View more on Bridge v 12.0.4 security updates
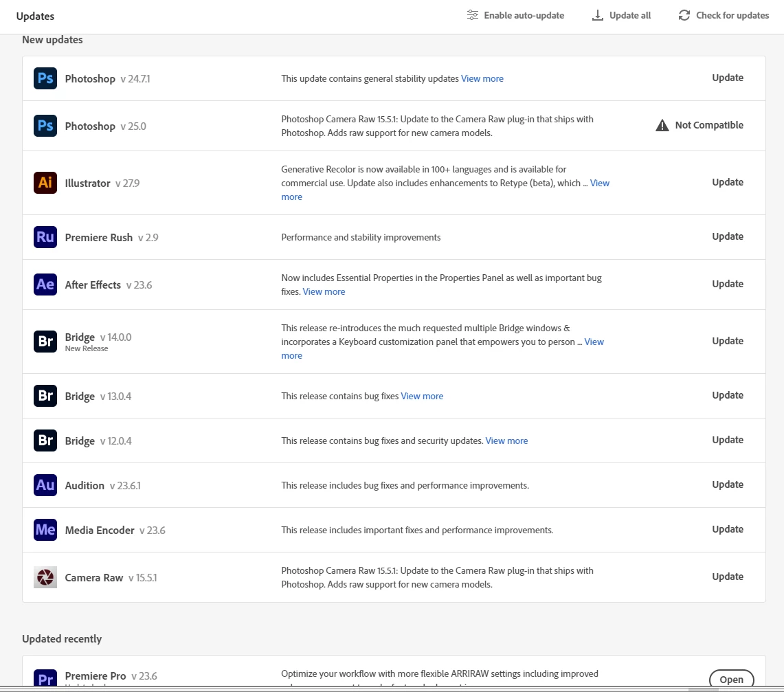 (506, 440)
